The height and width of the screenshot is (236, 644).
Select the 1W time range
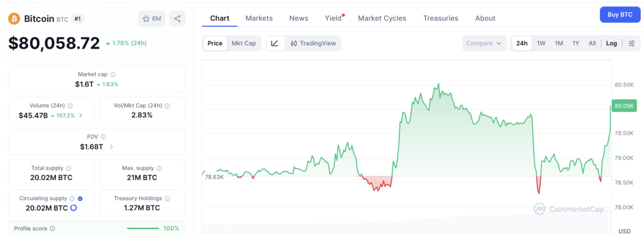pos(541,44)
